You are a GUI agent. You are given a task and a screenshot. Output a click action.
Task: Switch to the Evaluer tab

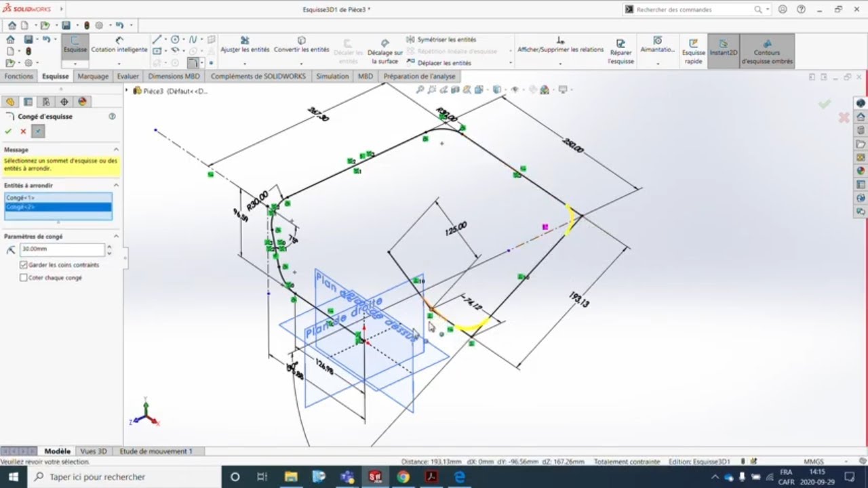128,77
